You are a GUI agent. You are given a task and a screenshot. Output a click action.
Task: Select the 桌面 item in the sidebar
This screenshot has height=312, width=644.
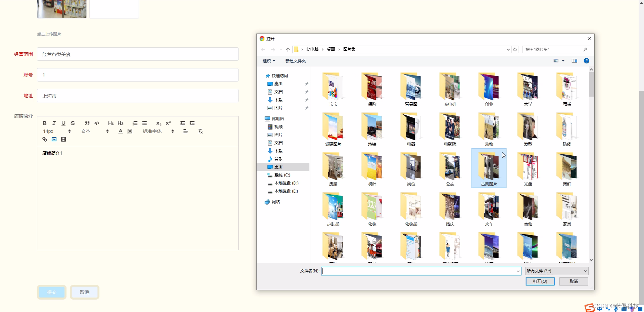278,167
